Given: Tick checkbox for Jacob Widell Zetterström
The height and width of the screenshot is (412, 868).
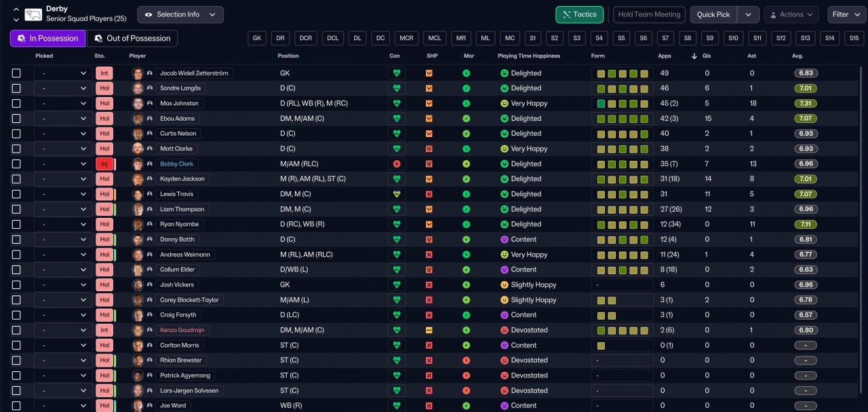Looking at the screenshot, I should click(x=16, y=73).
